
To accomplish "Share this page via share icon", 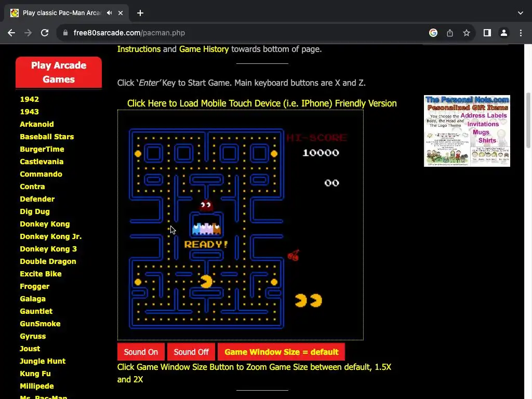I will tap(450, 33).
